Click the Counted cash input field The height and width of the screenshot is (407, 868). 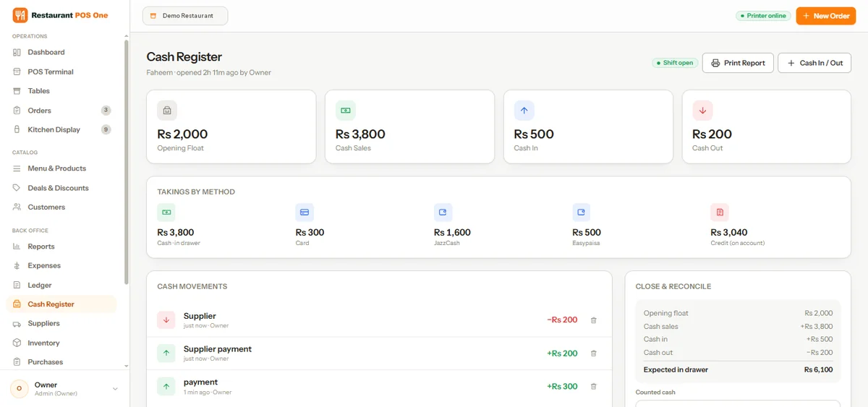(738, 403)
